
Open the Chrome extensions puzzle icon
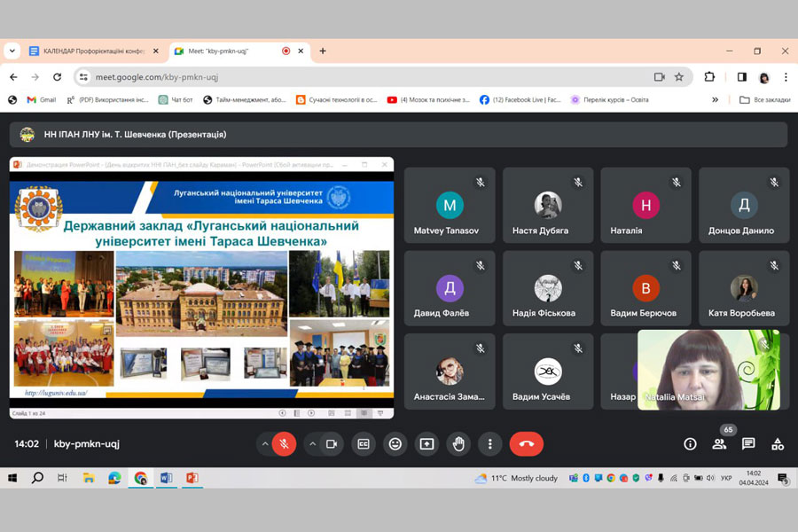pos(709,77)
